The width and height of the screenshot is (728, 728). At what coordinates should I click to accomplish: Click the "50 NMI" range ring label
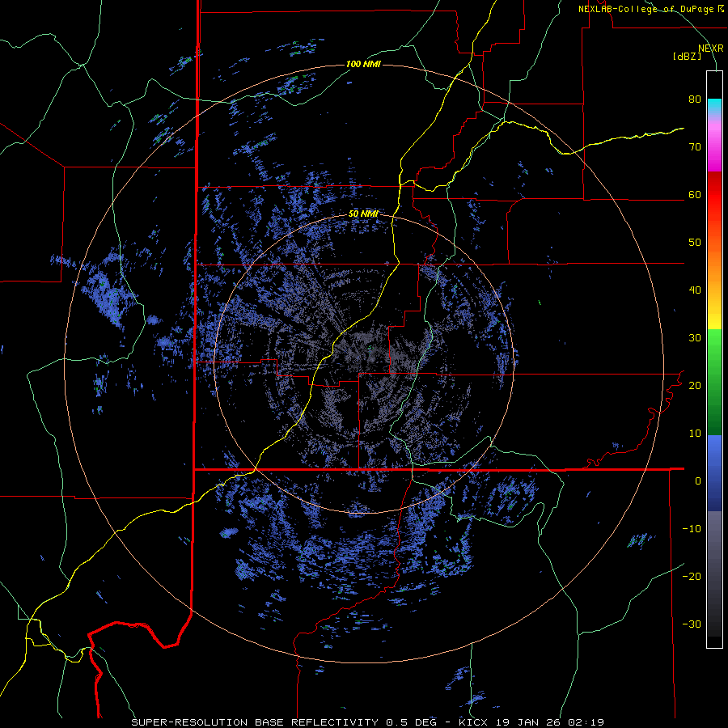tap(363, 214)
